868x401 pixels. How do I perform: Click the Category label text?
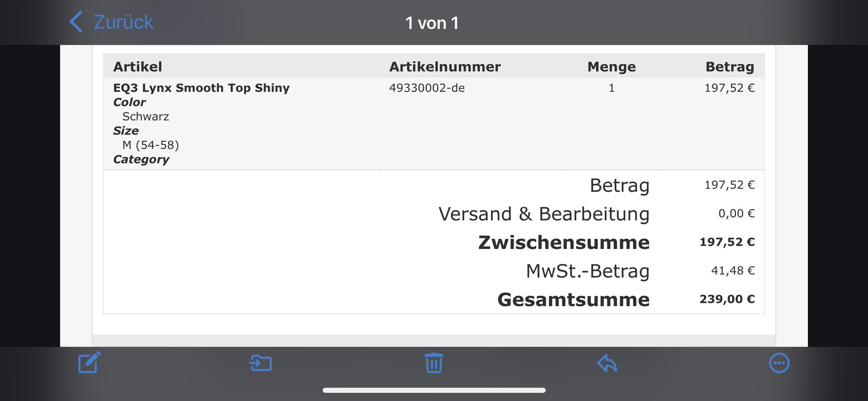(141, 159)
